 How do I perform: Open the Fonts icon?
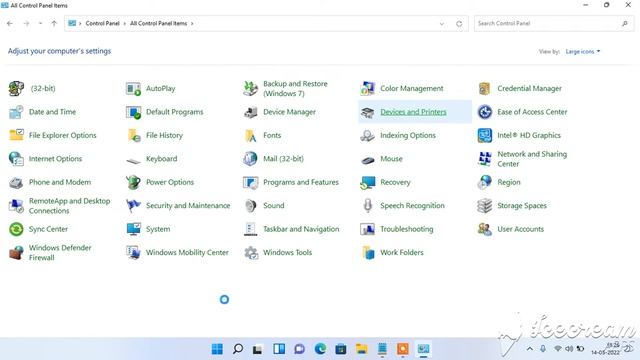pyautogui.click(x=250, y=136)
